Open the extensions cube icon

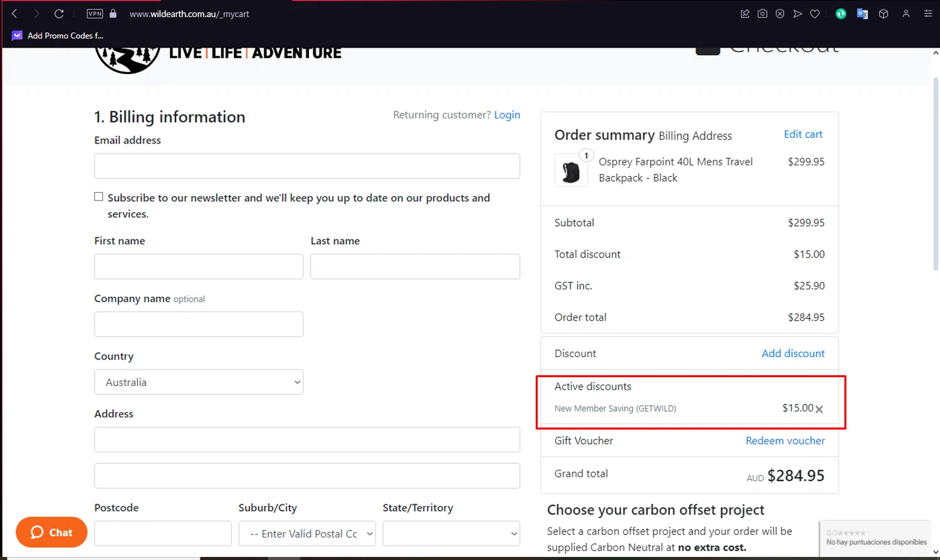pyautogui.click(x=884, y=13)
